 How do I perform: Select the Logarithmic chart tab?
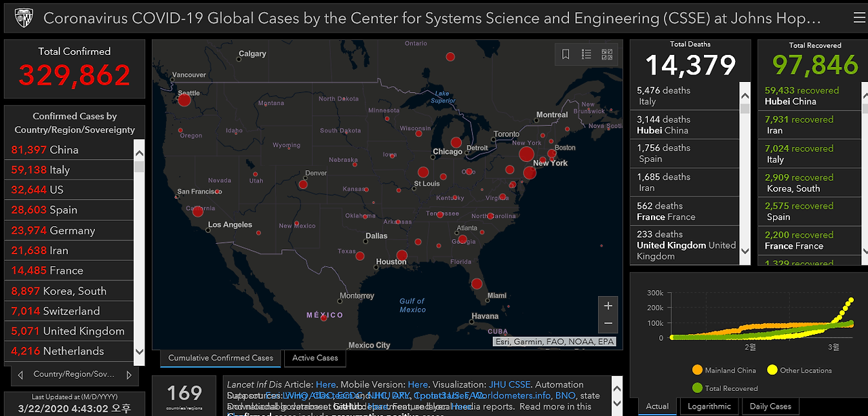coord(709,407)
